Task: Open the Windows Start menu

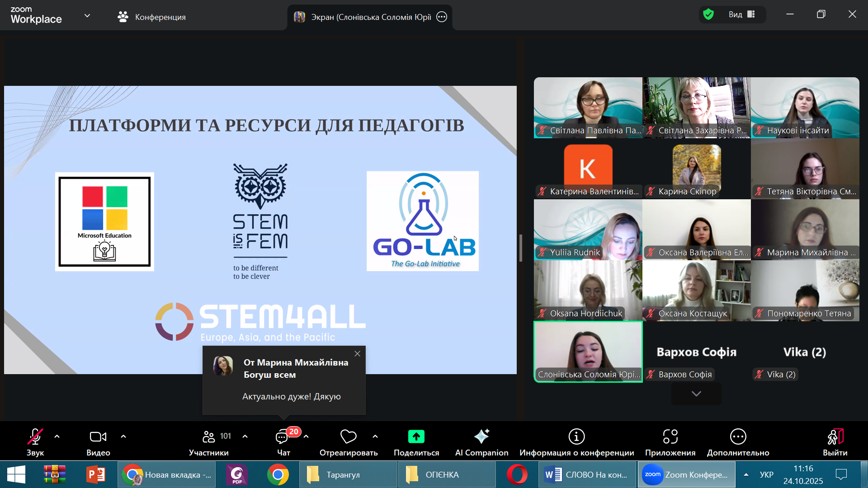Action: coord(16,474)
